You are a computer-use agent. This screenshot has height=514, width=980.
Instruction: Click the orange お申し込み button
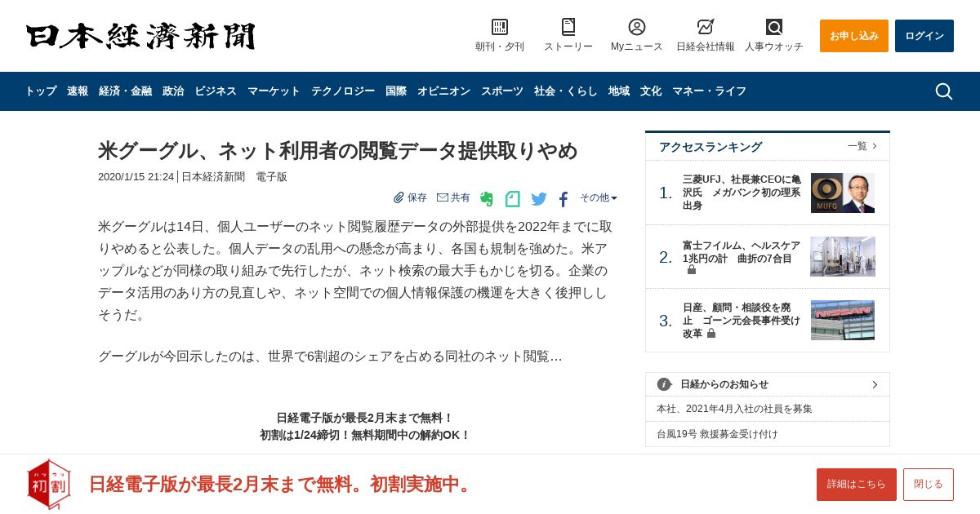[x=854, y=36]
